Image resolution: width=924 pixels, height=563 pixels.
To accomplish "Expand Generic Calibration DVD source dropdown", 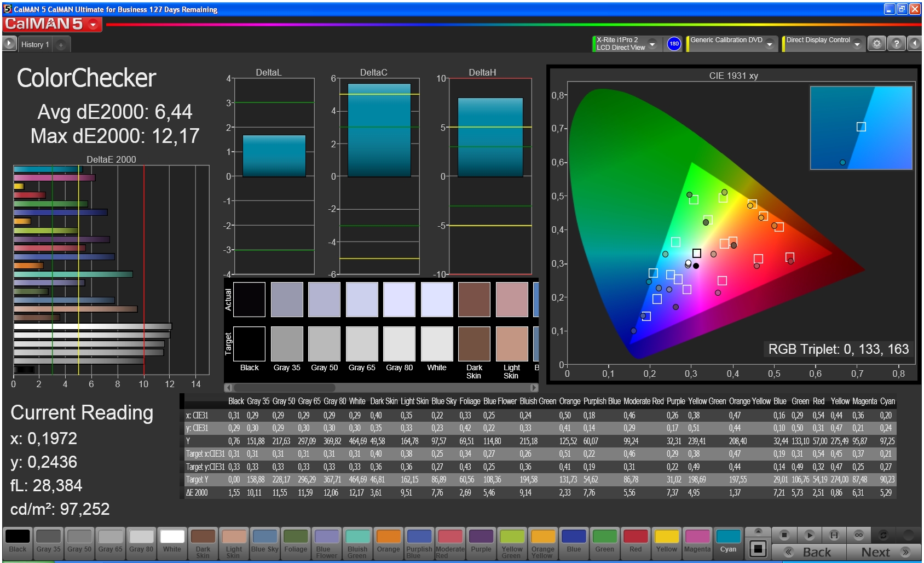I will click(x=769, y=44).
